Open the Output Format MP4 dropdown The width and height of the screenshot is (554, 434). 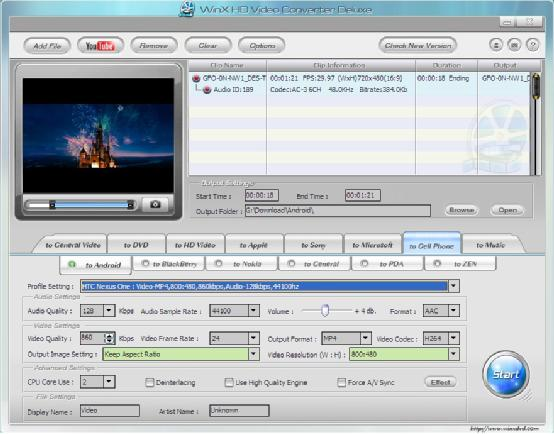click(x=366, y=338)
